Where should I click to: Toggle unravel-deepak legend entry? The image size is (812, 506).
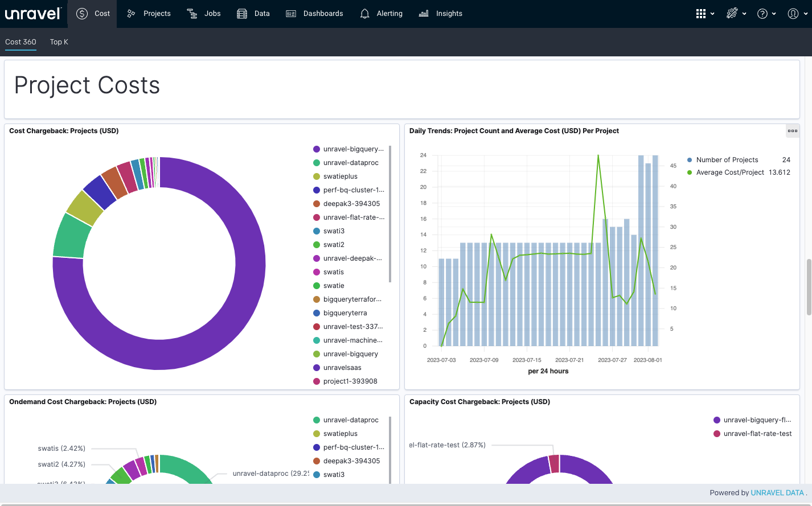point(347,258)
